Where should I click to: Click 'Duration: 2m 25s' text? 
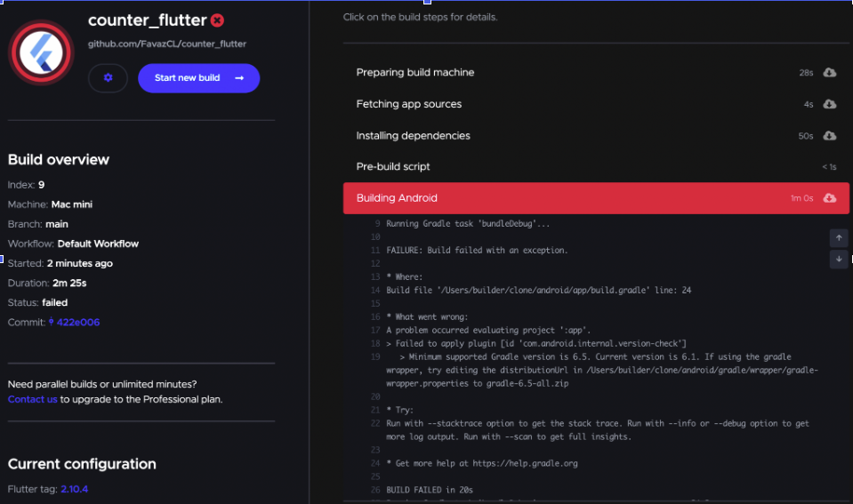coord(47,283)
